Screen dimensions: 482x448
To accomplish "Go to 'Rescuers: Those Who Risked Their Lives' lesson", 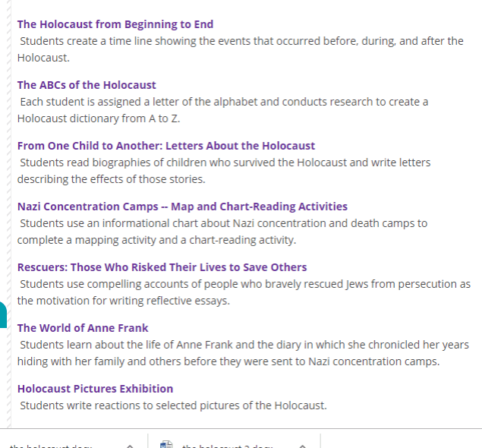I will point(162,267).
